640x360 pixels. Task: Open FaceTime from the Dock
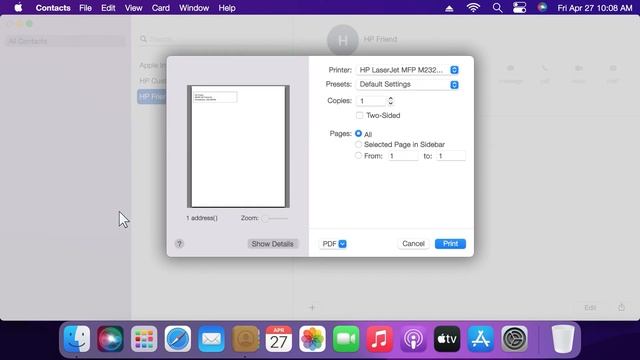click(x=346, y=339)
